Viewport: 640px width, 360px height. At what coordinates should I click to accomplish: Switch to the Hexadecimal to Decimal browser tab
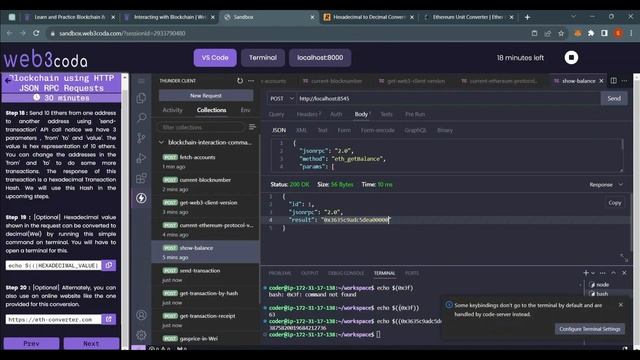point(369,17)
